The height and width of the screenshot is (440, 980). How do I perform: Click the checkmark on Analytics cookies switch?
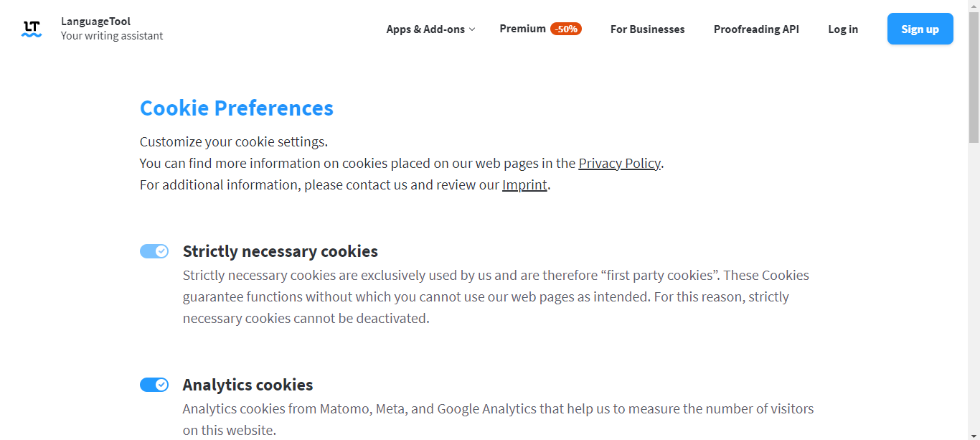(x=162, y=385)
